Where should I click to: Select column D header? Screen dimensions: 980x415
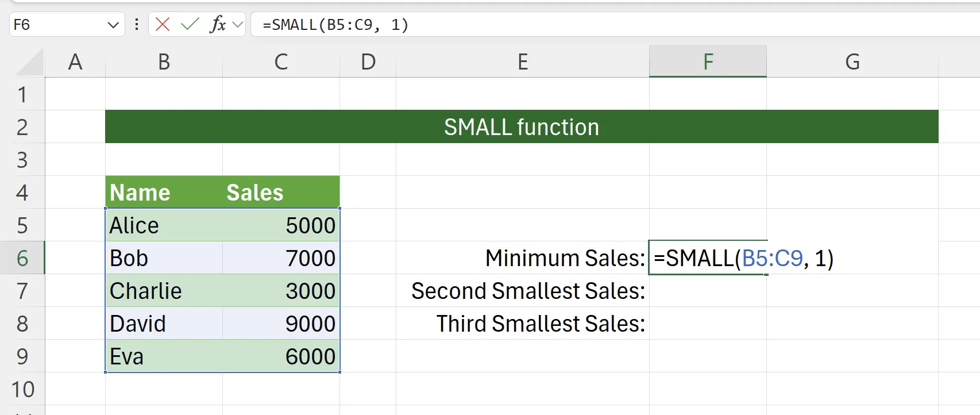[x=368, y=62]
